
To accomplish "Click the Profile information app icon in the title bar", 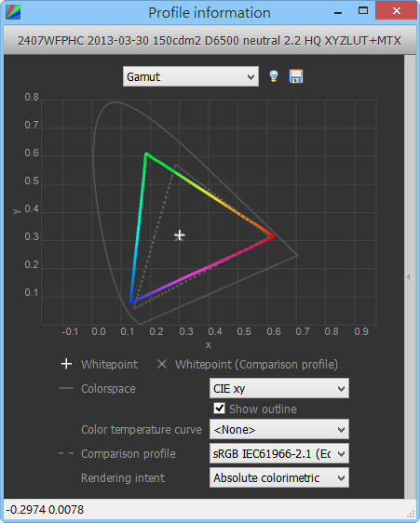I will (x=13, y=12).
